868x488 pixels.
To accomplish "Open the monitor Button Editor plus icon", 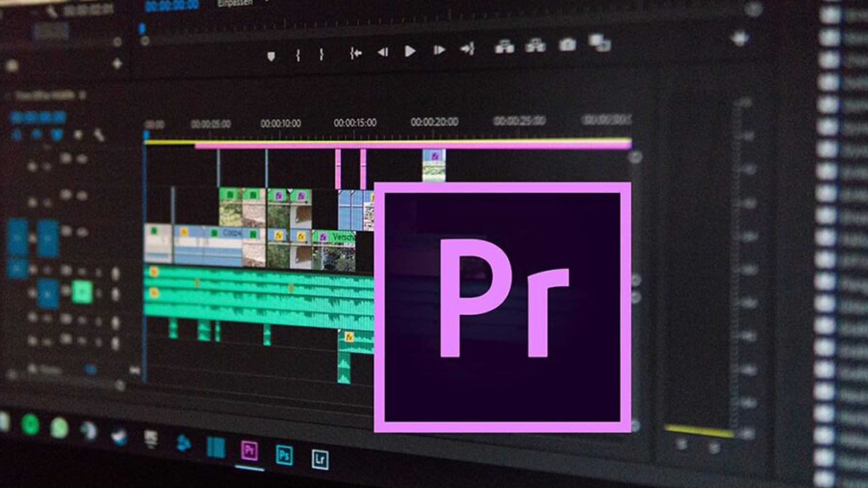I will (740, 39).
